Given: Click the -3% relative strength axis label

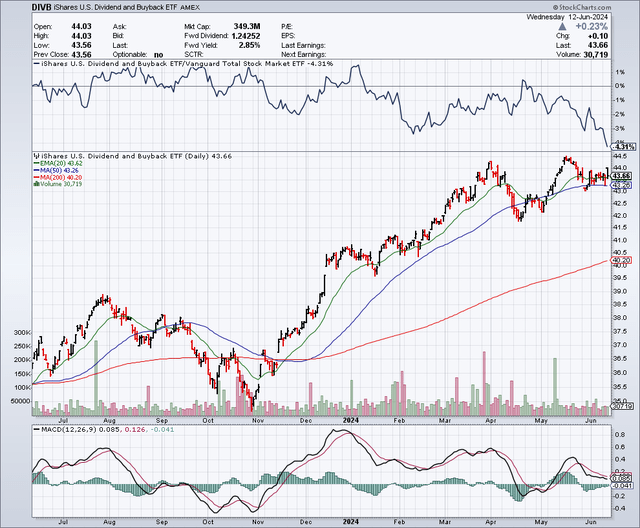Looking at the screenshot, I should [619, 129].
